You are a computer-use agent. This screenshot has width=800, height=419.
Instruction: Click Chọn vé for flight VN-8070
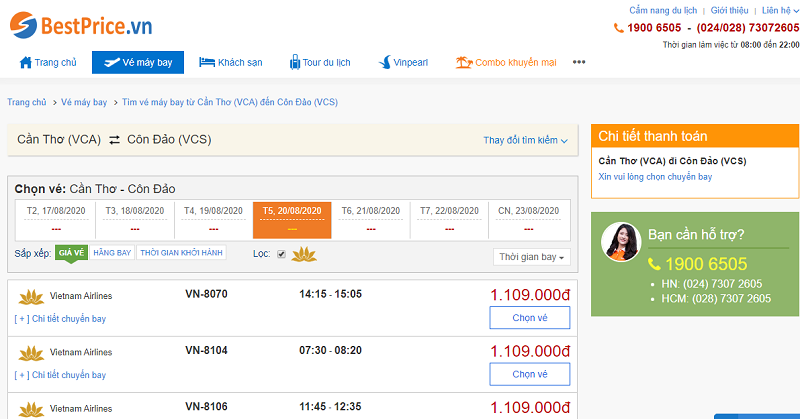tap(530, 317)
